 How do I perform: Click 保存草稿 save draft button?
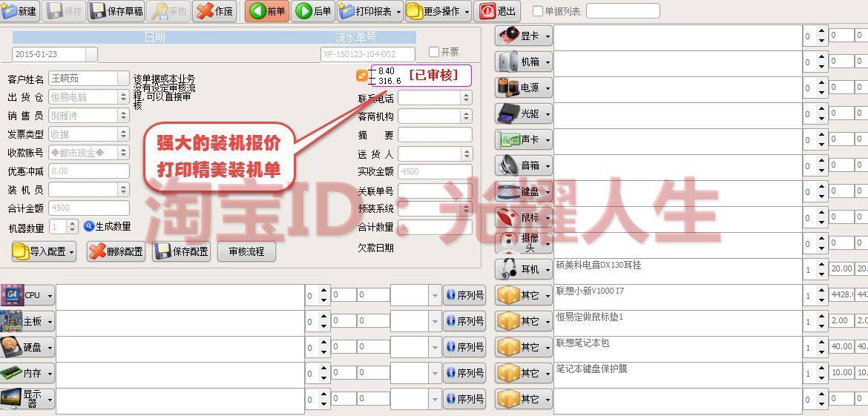coord(116,11)
